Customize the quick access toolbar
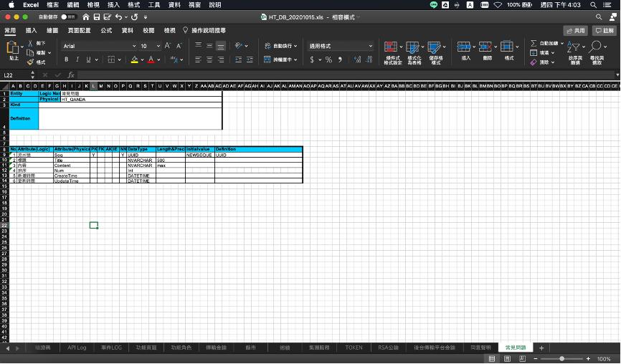621x364 pixels. pos(146,17)
